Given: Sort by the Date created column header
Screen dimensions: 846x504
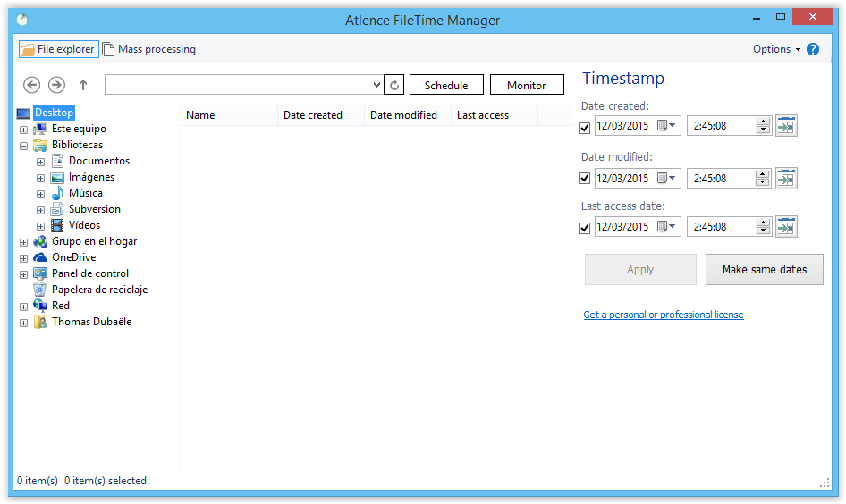Looking at the screenshot, I should click(321, 115).
